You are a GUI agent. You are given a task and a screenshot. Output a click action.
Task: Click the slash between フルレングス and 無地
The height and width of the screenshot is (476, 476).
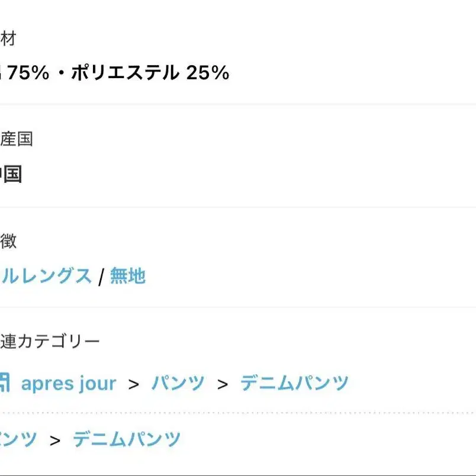coord(101,276)
